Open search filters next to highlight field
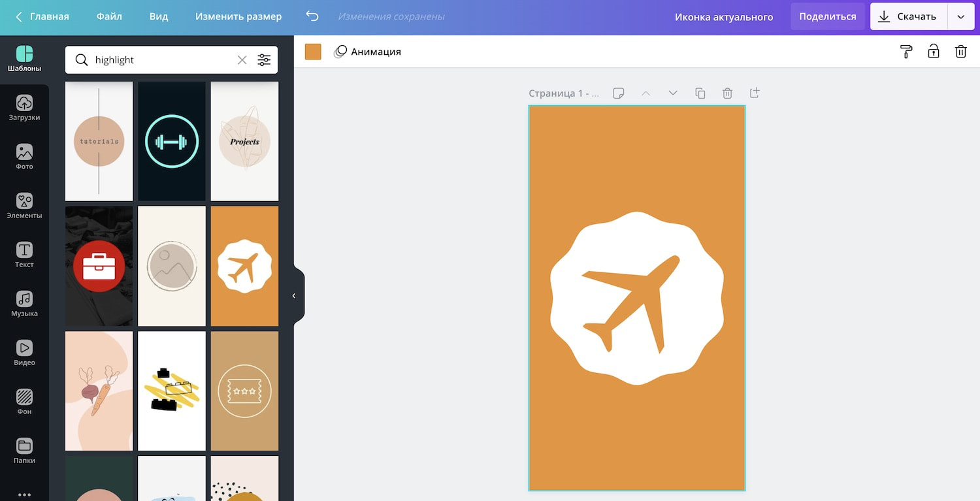The width and height of the screenshot is (980, 501). point(264,60)
